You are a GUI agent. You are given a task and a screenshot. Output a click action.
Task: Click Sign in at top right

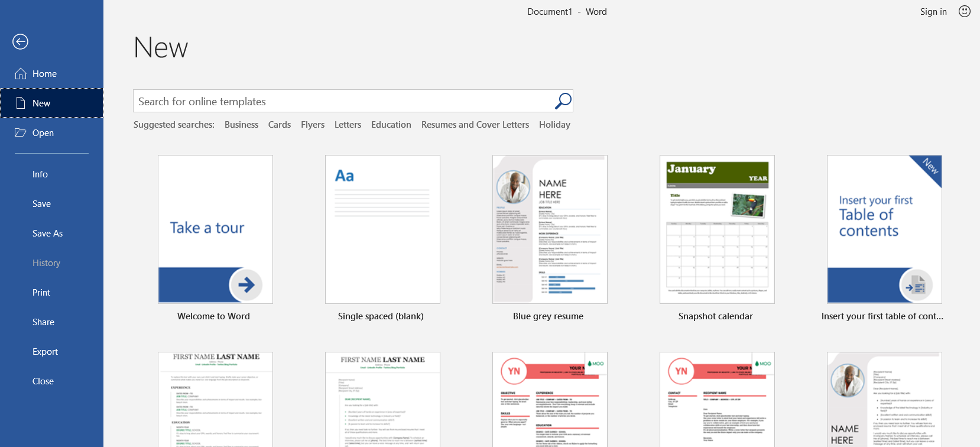click(x=933, y=11)
